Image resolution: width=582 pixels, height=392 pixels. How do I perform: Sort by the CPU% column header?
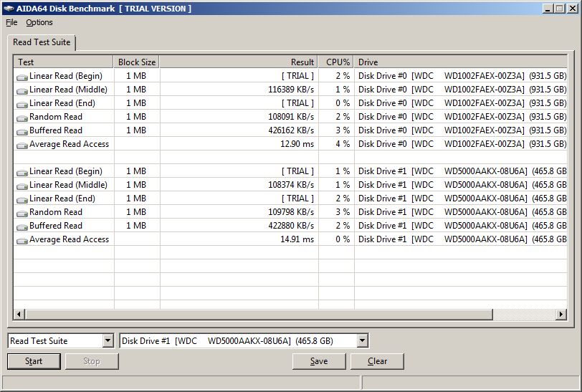pos(336,62)
